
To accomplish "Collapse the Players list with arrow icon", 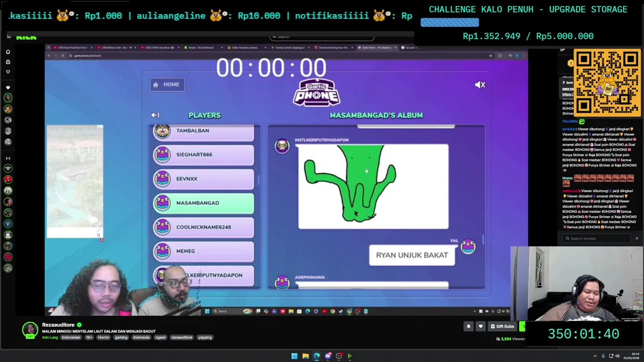I will (x=155, y=115).
